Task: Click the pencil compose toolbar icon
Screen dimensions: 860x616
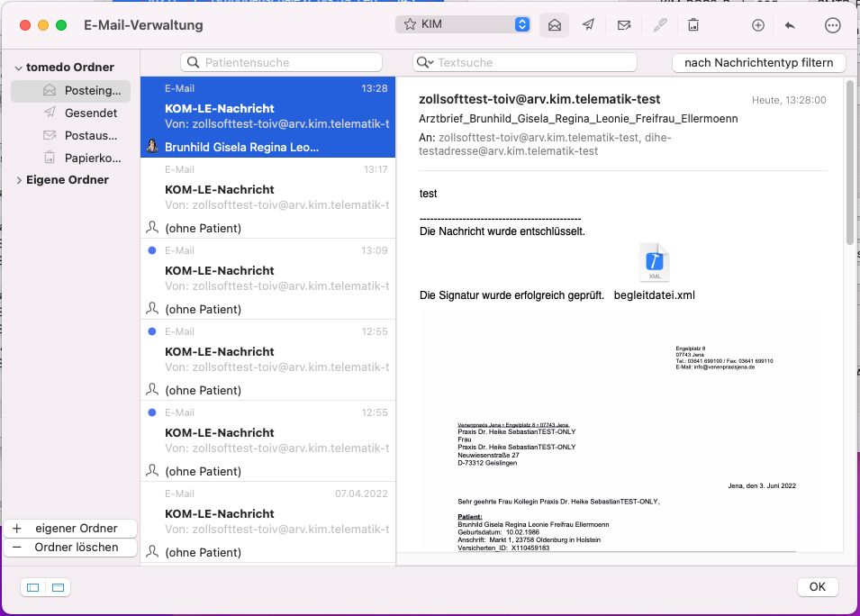Action: click(x=660, y=24)
